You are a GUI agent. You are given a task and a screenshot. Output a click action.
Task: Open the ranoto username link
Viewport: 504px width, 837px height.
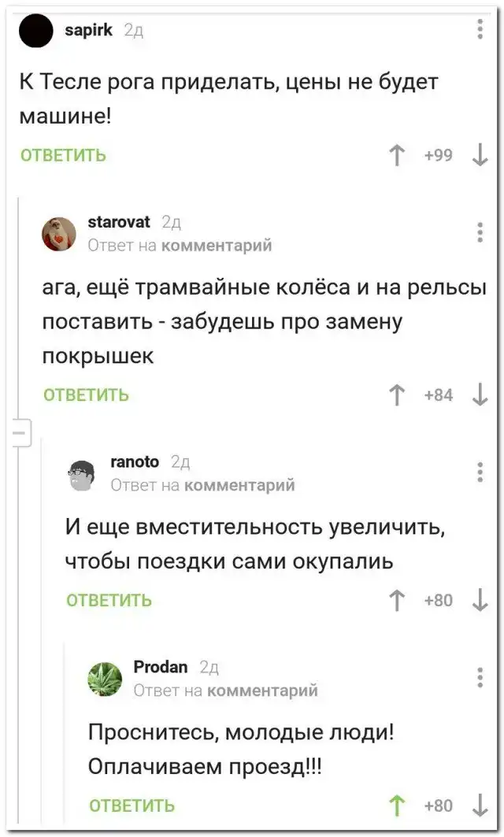pyautogui.click(x=135, y=462)
